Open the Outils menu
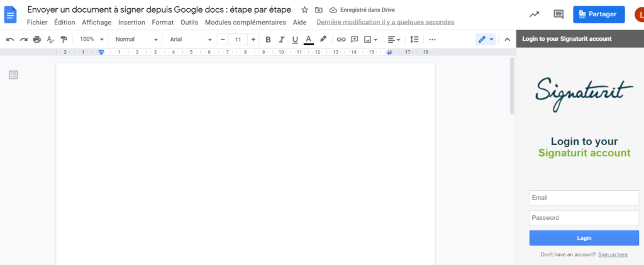Image resolution: width=644 pixels, height=265 pixels. pos(189,22)
